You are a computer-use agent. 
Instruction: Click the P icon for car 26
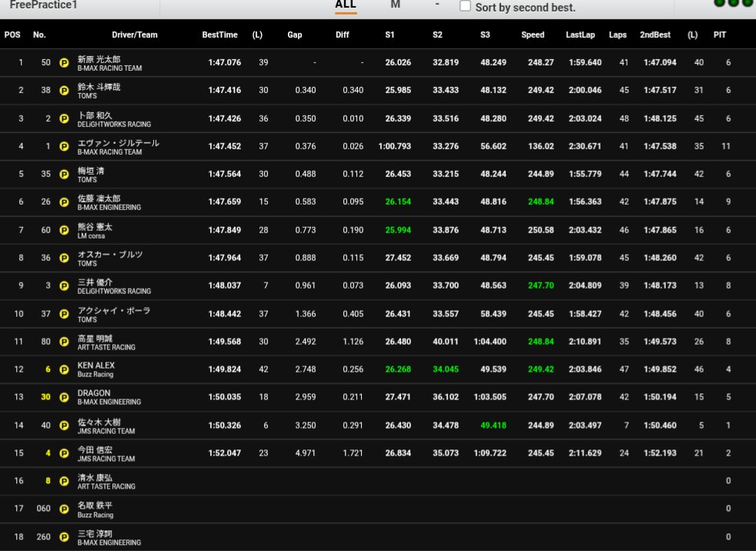(x=64, y=202)
